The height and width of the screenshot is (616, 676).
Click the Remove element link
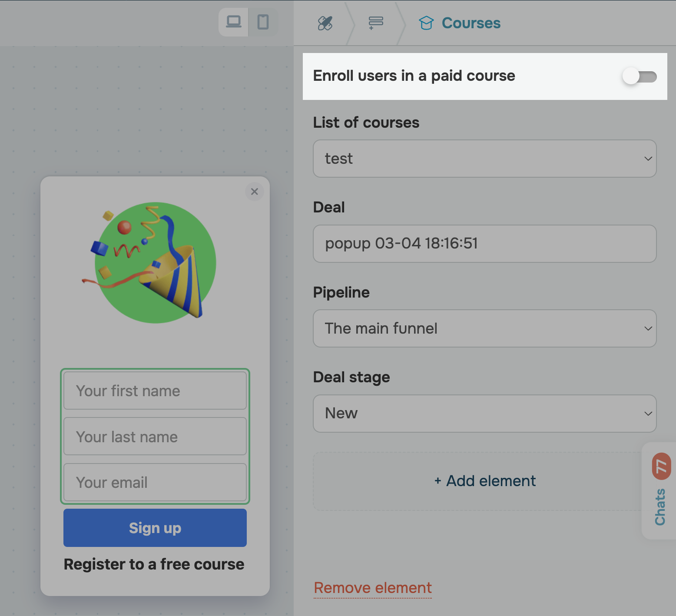[372, 588]
